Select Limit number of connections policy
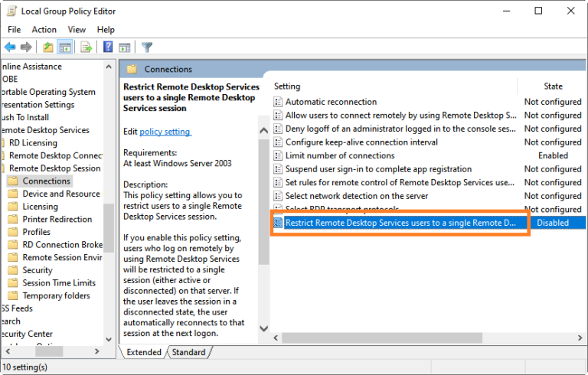 pos(339,155)
